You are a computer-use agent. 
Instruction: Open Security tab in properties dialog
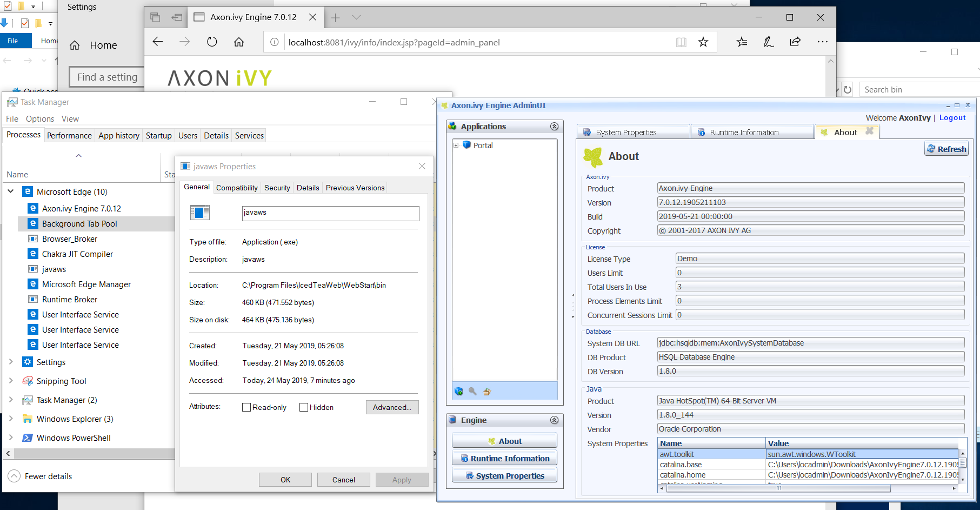pos(277,188)
